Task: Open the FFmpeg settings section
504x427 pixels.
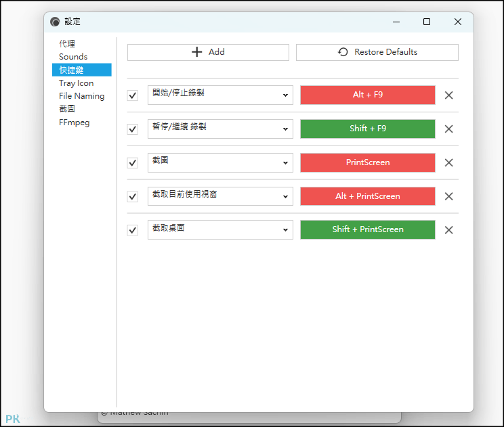Action: click(75, 122)
